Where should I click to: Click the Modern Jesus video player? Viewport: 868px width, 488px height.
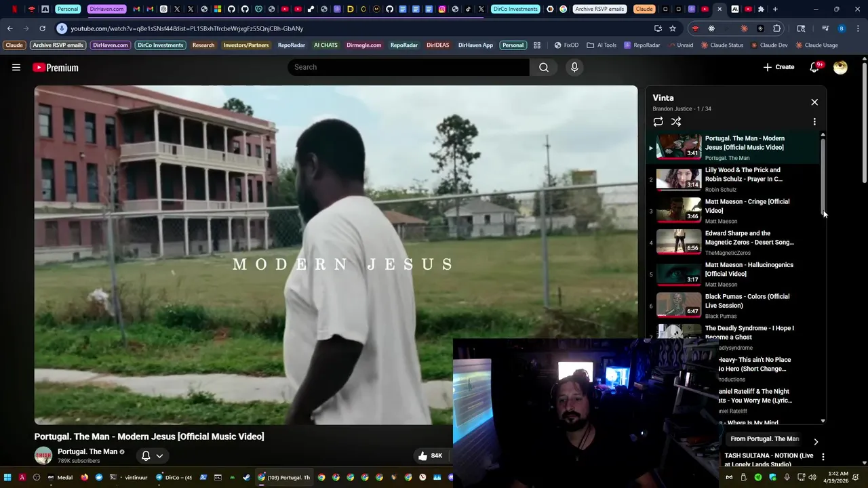click(x=336, y=255)
